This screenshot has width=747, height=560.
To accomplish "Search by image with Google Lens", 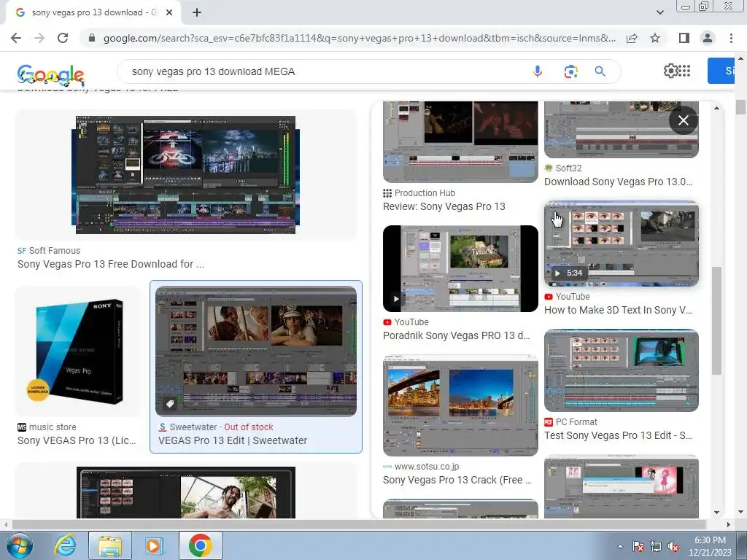I will (570, 71).
